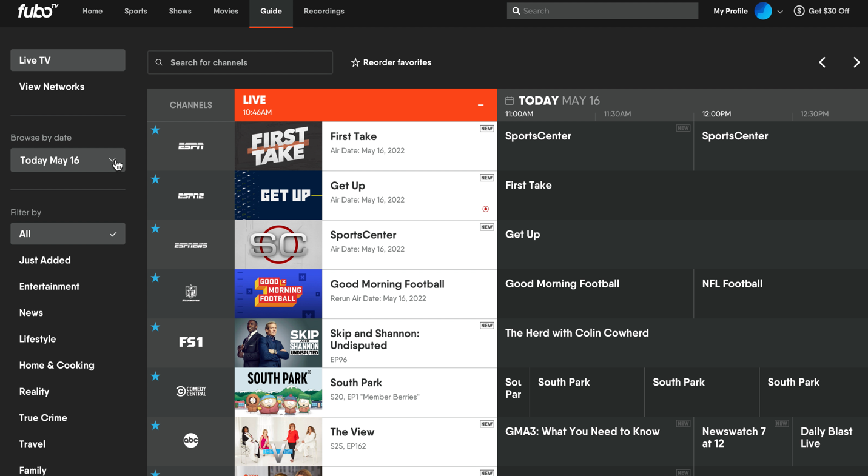
Task: Click the Search for channels field
Action: pyautogui.click(x=240, y=62)
